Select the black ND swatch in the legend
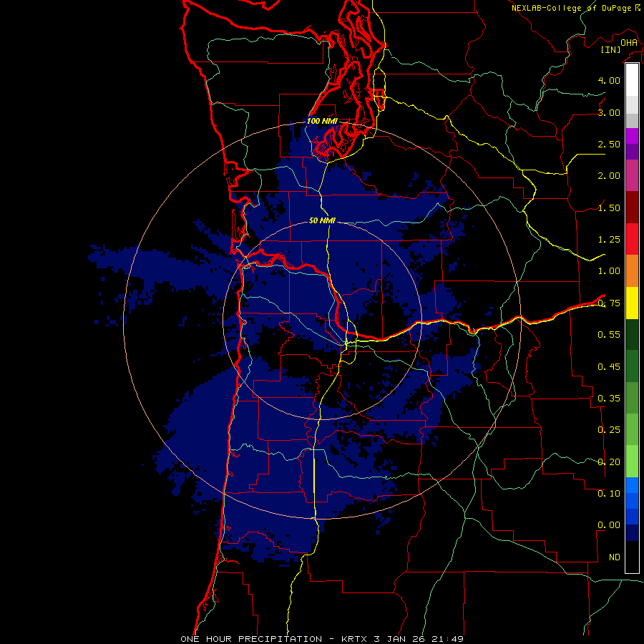The image size is (644, 644). coord(632,557)
